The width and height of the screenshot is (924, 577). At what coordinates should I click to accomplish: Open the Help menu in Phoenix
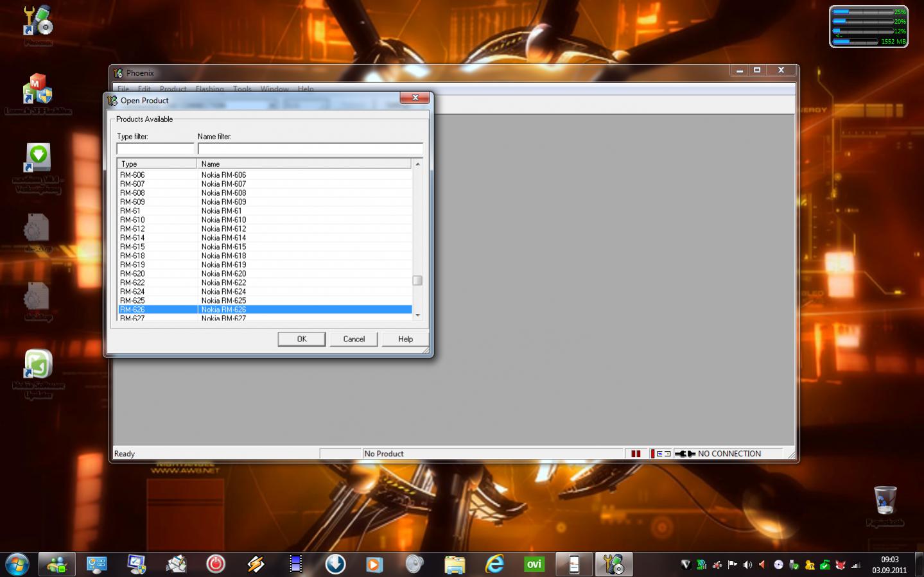[306, 89]
